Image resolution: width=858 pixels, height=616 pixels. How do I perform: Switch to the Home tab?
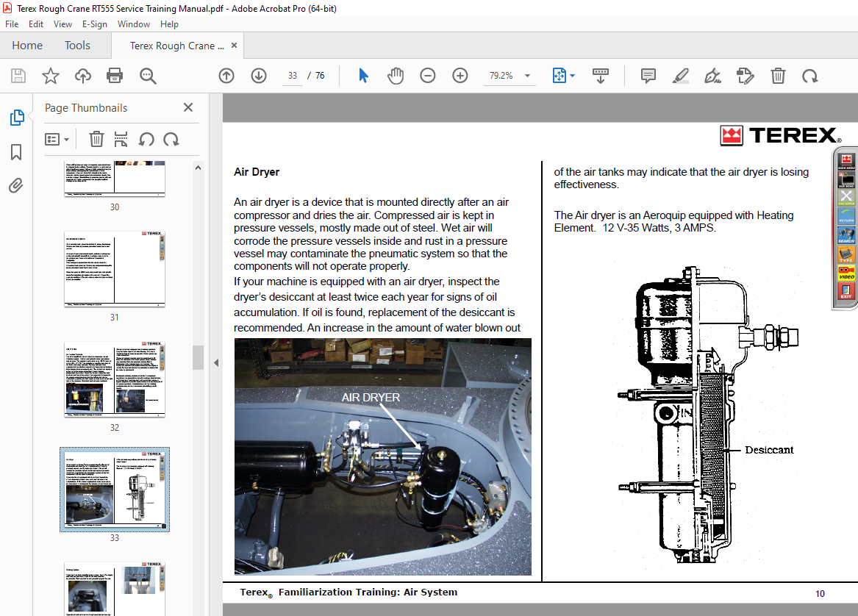(27, 46)
